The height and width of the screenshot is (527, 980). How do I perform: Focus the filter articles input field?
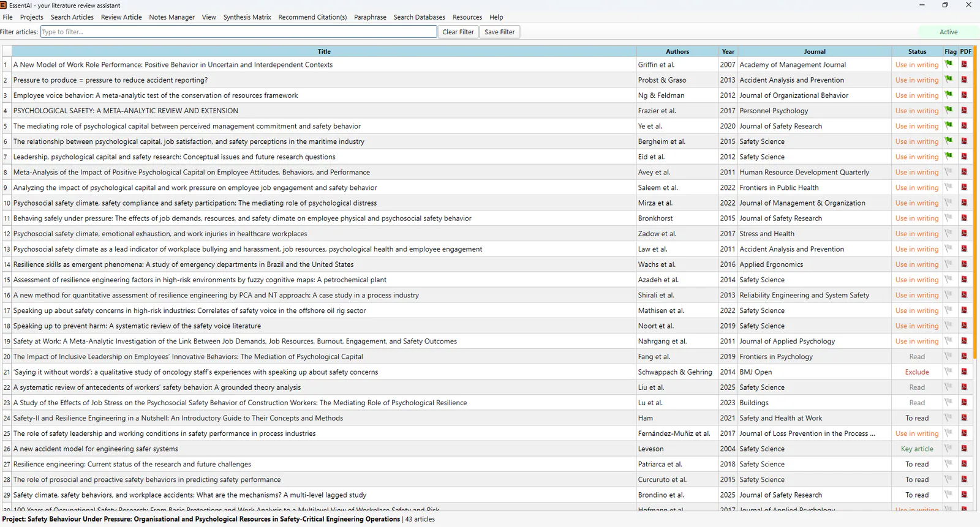click(x=238, y=32)
